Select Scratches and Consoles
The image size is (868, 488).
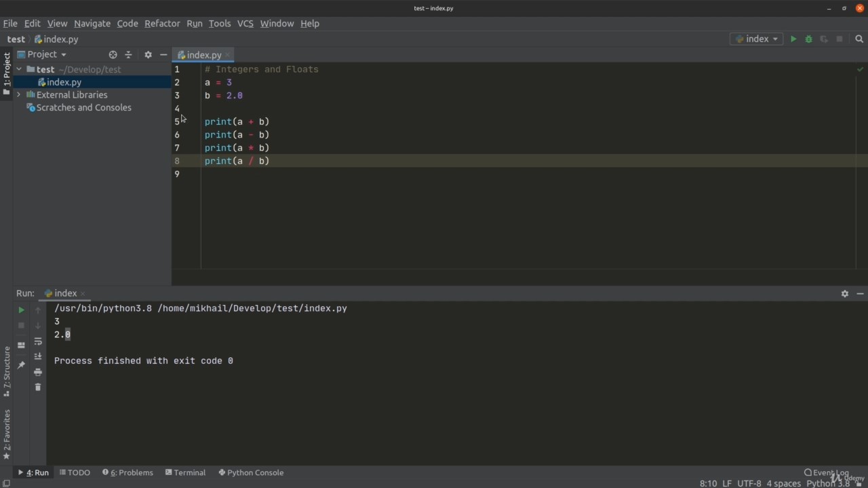point(83,108)
